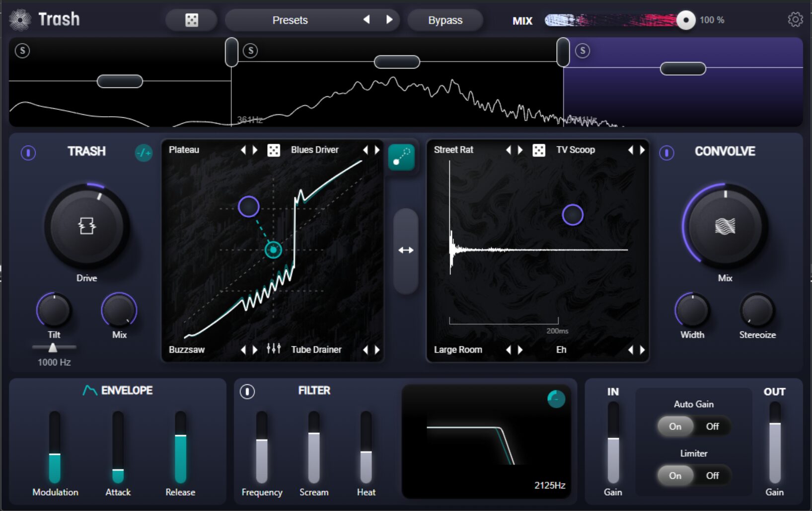Previous impulse for Large Room
Image resolution: width=812 pixels, height=511 pixels.
tap(509, 349)
